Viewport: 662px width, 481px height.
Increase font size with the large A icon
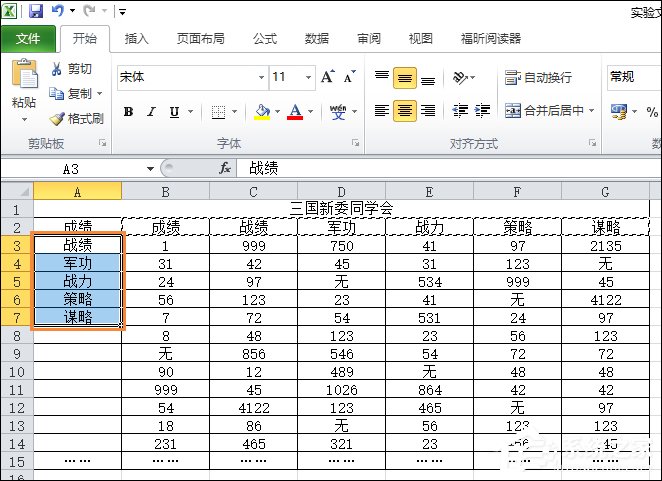tap(327, 77)
